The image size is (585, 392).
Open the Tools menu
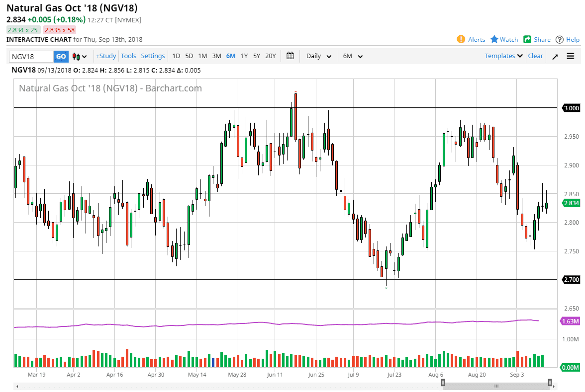(128, 56)
